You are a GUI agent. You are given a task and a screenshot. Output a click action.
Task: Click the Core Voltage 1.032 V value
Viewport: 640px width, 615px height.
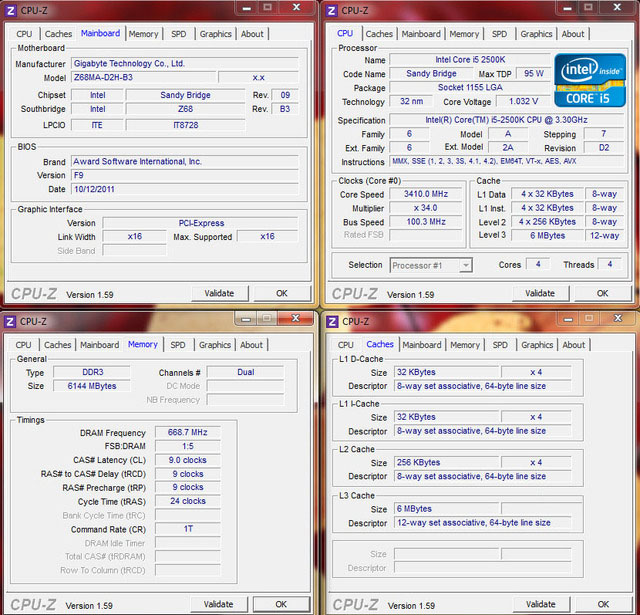tap(523, 101)
